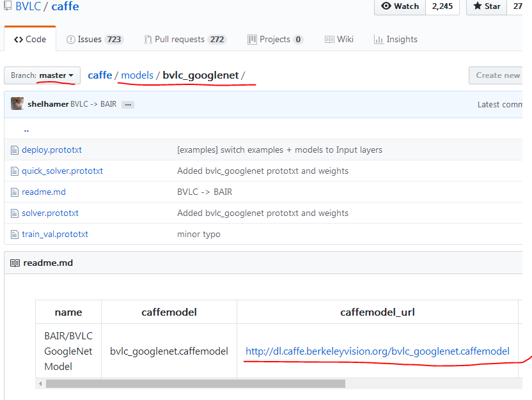The image size is (532, 400).
Task: Click the file icon next to quick_solver.prototxt
Action: click(15, 171)
